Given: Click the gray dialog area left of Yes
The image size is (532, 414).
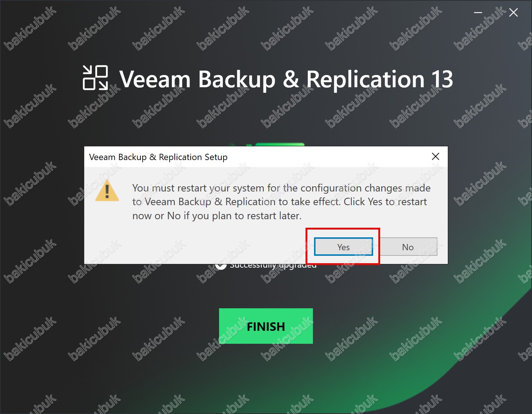Looking at the screenshot, I should pos(199,246).
